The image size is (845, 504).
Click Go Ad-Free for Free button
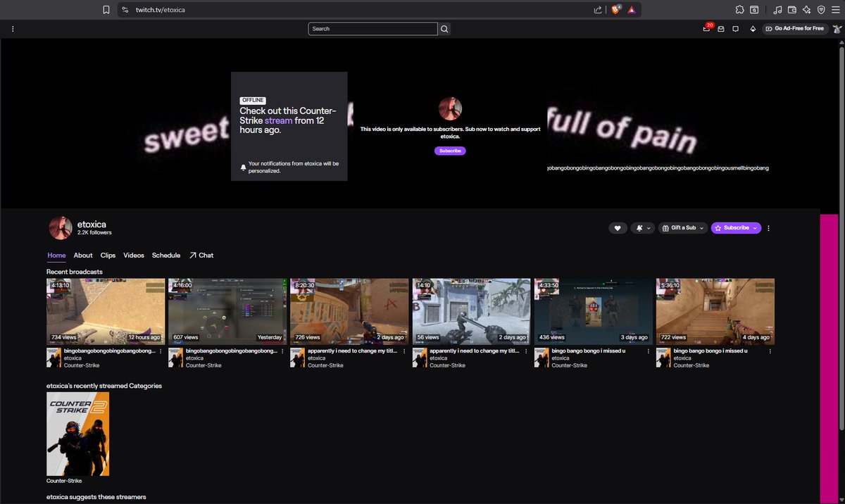795,29
